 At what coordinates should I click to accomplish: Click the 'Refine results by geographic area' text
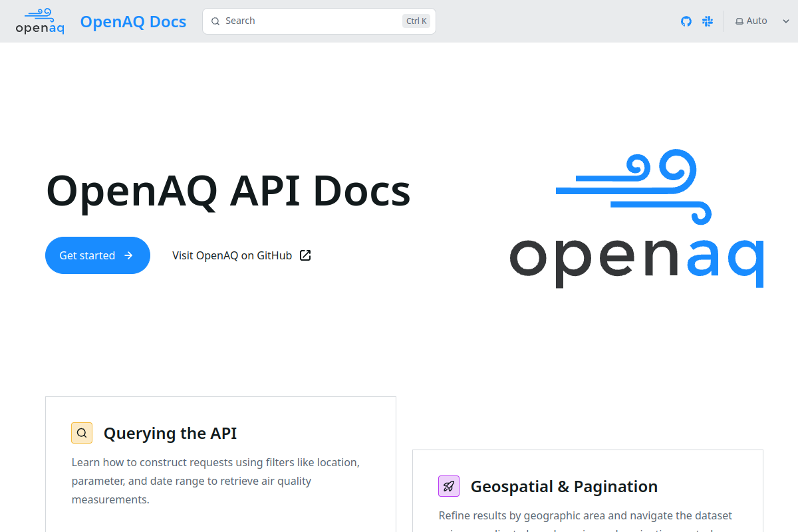tap(585, 523)
